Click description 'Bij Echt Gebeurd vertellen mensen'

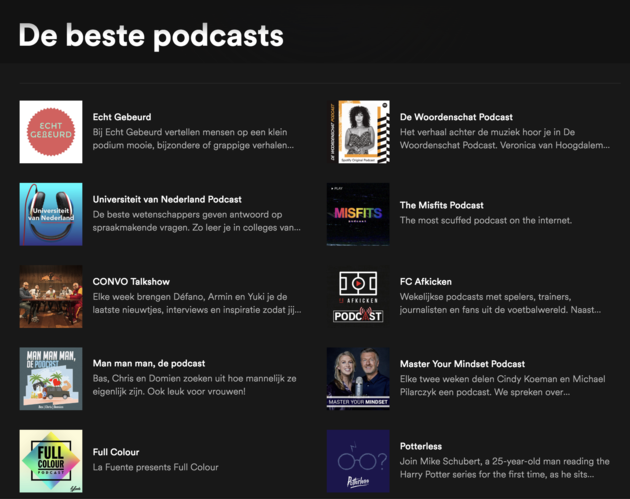point(193,139)
